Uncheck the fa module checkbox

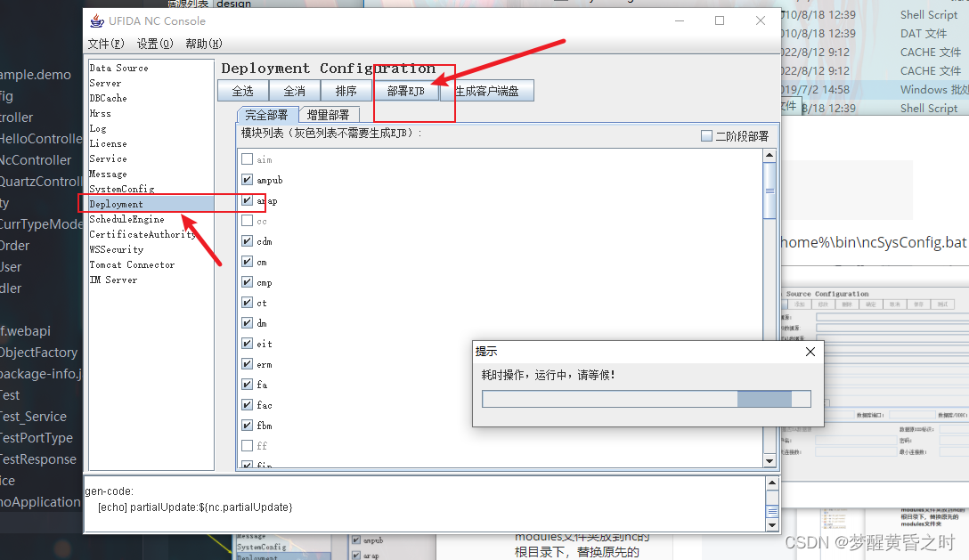[247, 384]
